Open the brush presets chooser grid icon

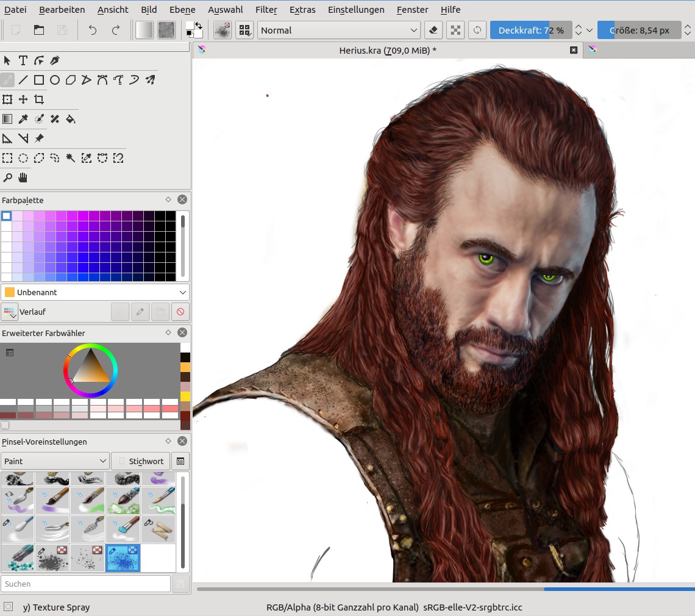(244, 30)
